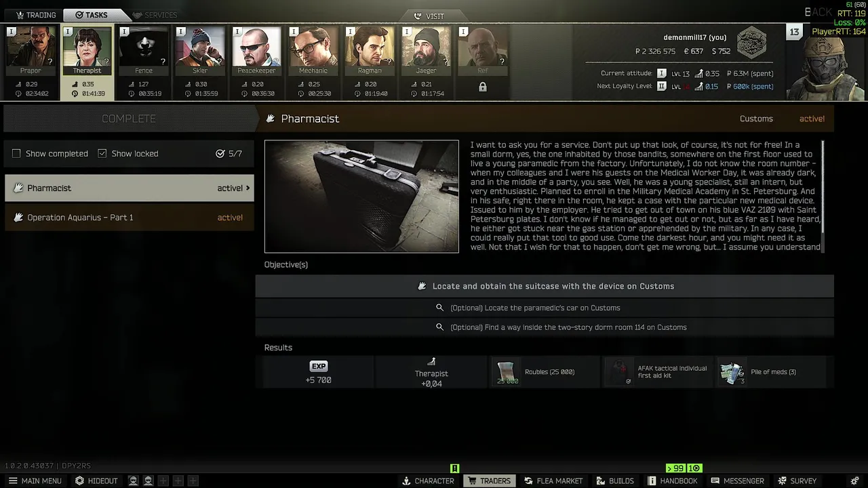Select the Pharmacist task row
Viewport: 868px width, 488px height.
tap(130, 188)
